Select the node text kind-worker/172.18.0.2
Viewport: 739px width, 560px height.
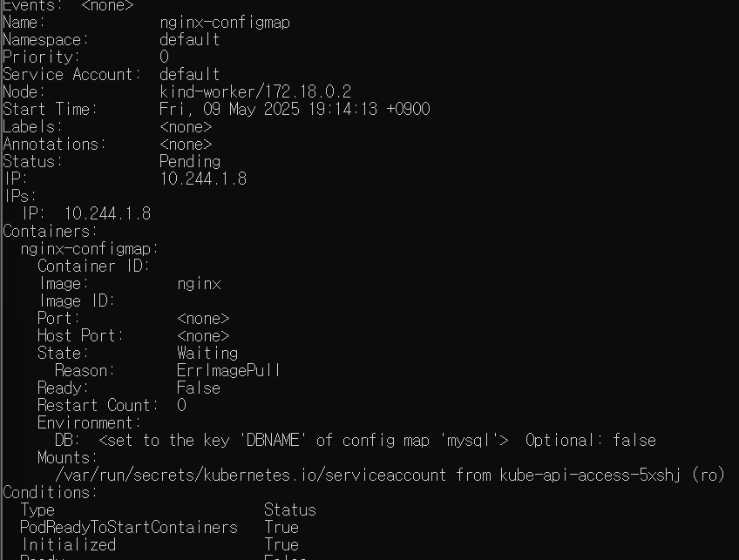255,91
